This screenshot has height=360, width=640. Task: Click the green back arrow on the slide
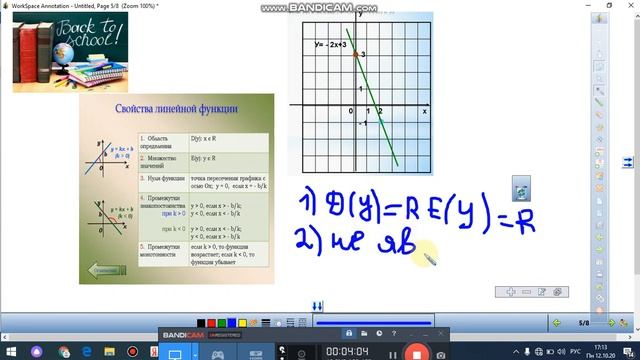point(107,270)
